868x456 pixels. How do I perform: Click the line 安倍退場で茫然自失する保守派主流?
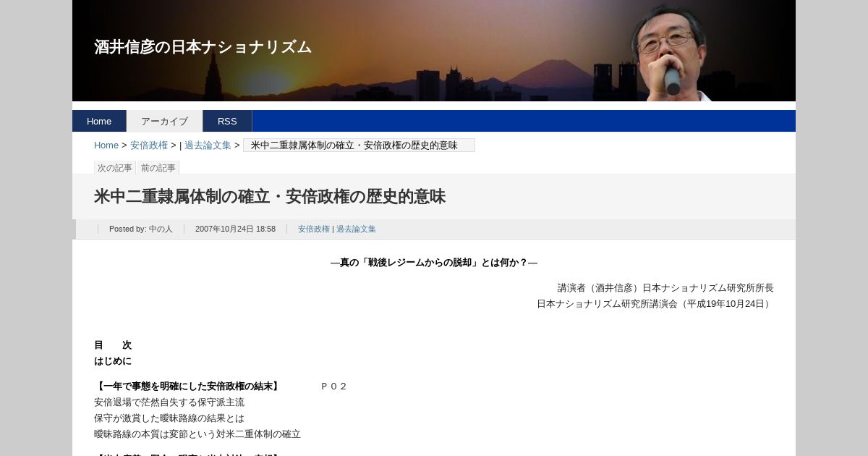(169, 402)
